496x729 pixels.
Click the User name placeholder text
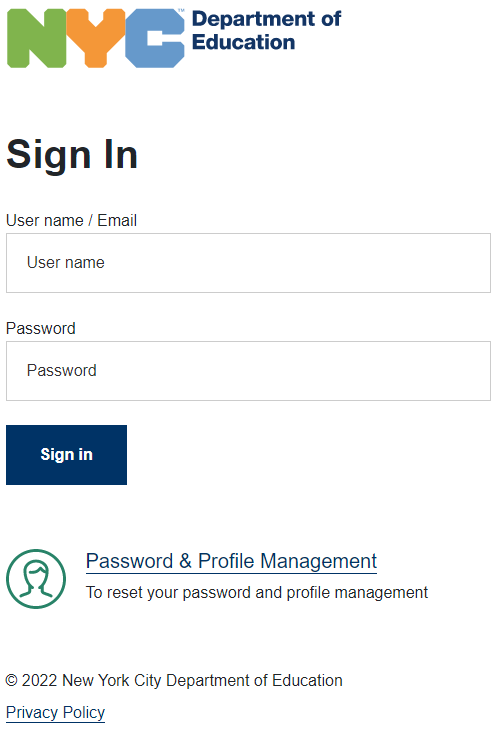point(66,263)
